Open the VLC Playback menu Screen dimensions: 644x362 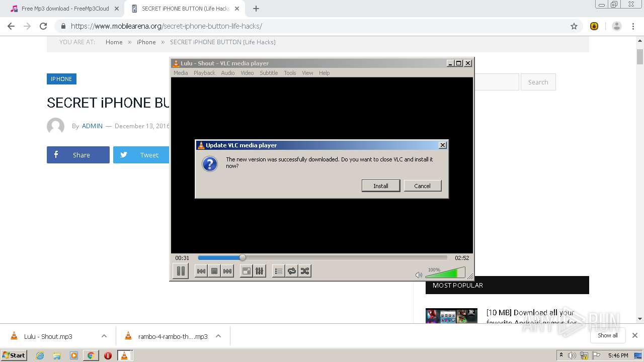(x=204, y=73)
